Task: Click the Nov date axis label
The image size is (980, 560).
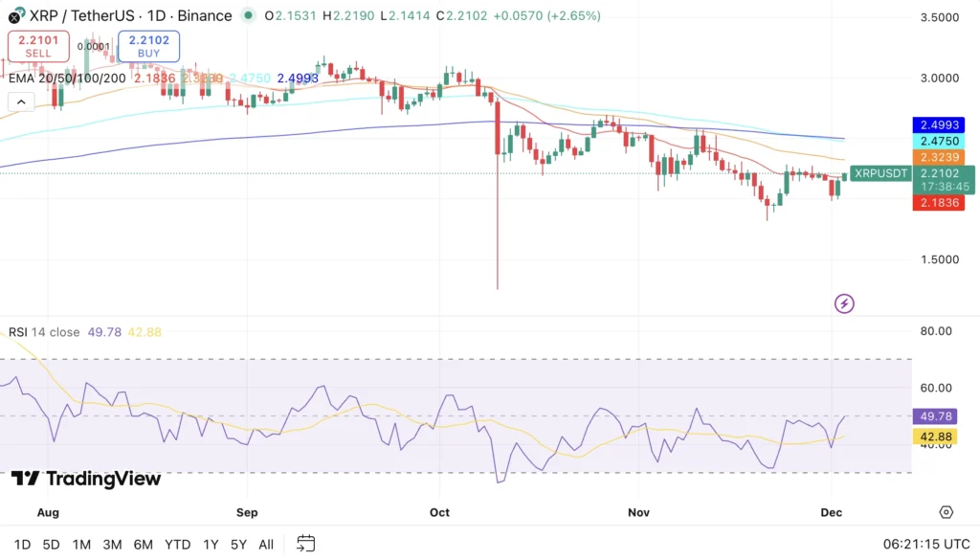Action: 638,512
